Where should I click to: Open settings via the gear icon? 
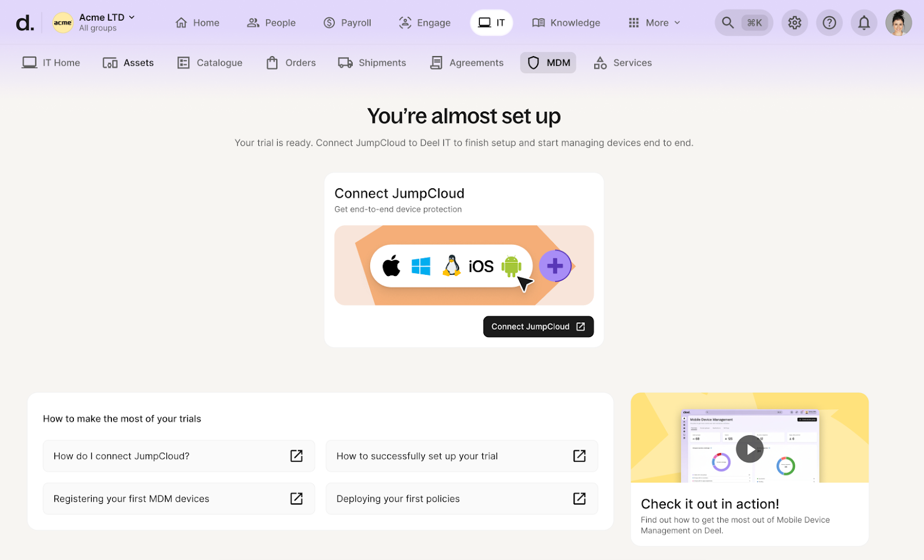[795, 23]
